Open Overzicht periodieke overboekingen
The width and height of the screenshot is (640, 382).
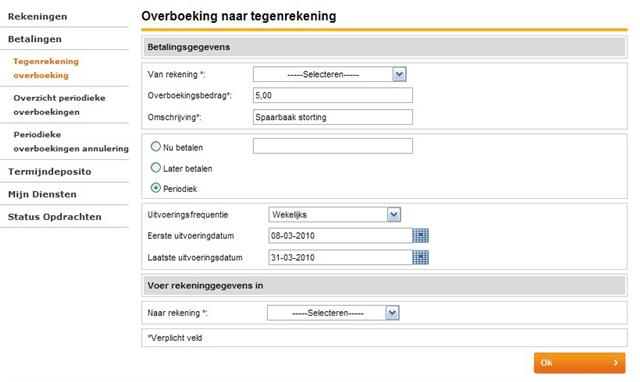coord(59,105)
